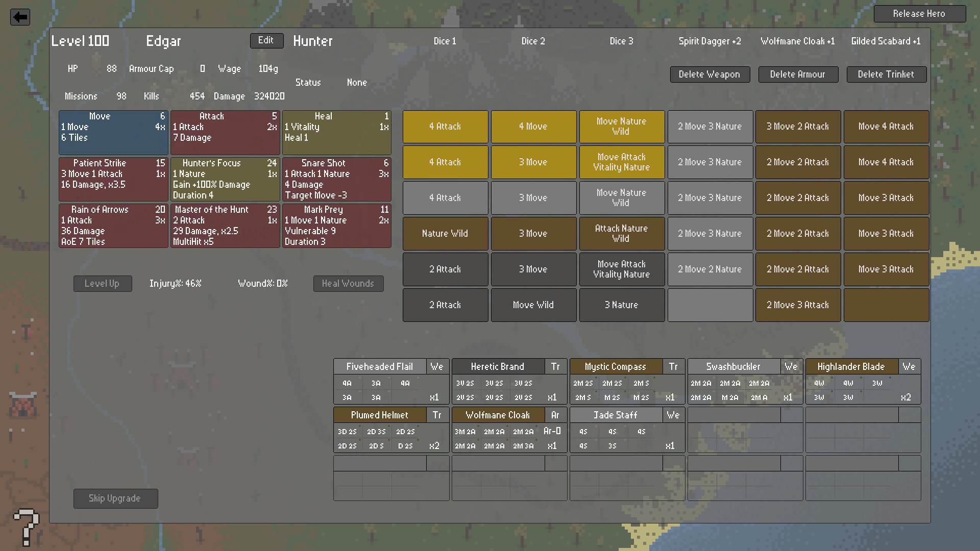The image size is (980, 551).
Task: Select the Mark Prey ability card
Action: tap(337, 226)
